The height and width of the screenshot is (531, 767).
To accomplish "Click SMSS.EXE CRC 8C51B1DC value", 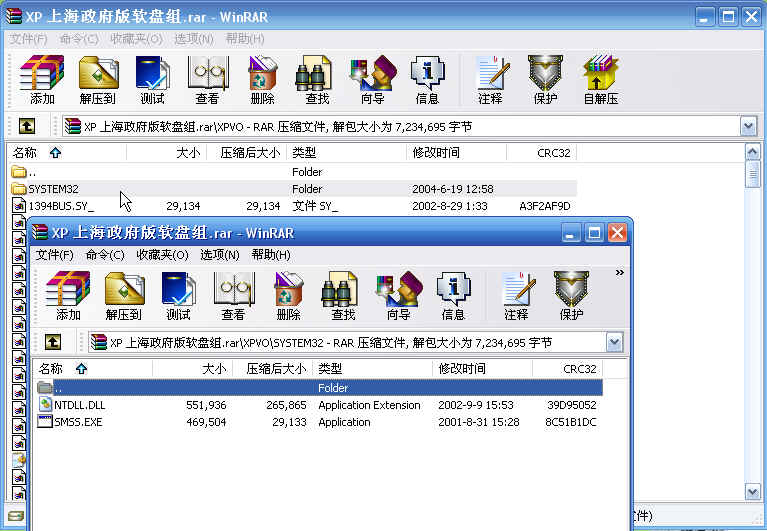I will (x=571, y=422).
